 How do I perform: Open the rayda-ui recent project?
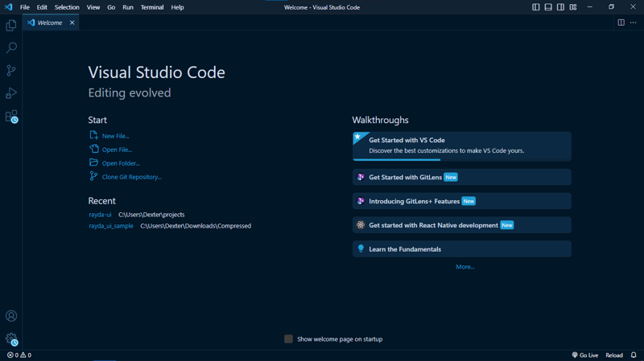pyautogui.click(x=101, y=215)
